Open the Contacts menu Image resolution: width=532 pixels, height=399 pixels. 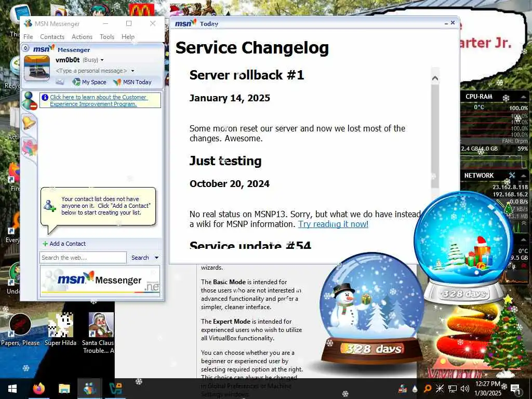[52, 37]
